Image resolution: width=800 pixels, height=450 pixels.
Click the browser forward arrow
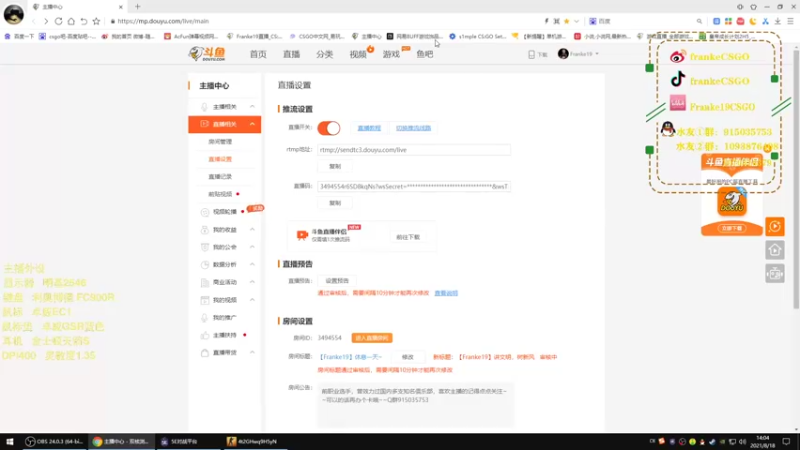[x=46, y=21]
